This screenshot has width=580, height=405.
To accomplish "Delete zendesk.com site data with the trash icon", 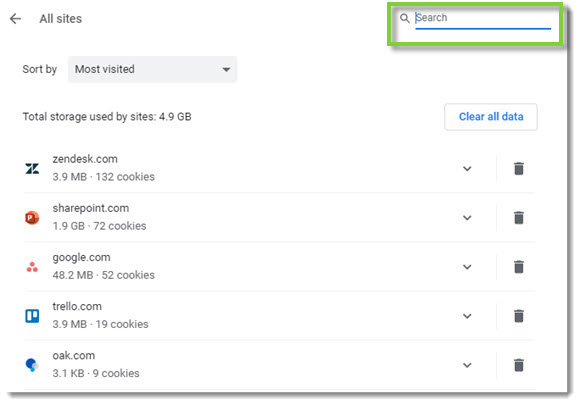I will [x=519, y=169].
